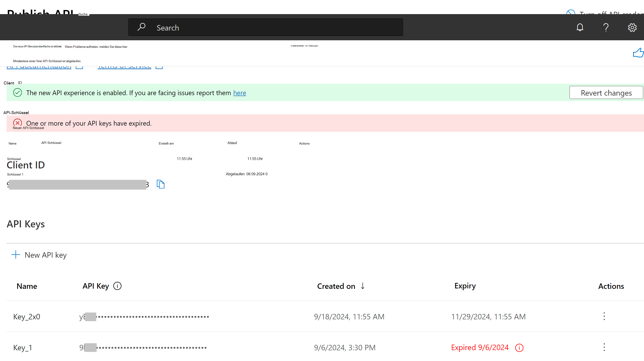Click the thumbs-up feedback icon
Screen dimensions: 644x361
638,53
